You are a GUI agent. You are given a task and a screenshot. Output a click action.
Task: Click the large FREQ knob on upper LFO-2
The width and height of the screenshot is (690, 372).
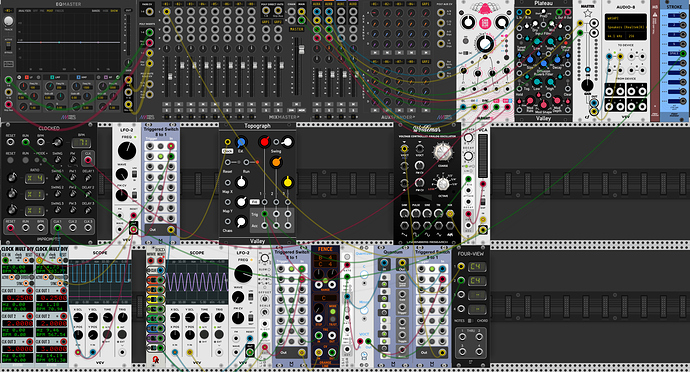point(127,151)
